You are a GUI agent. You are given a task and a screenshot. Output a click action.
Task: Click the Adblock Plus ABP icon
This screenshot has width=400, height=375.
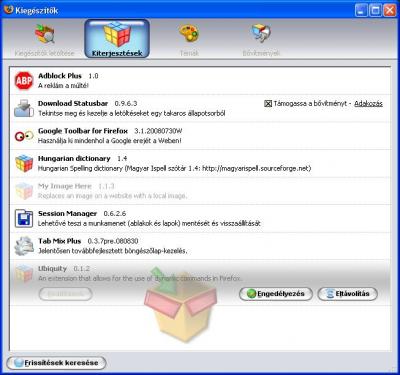coord(24,81)
